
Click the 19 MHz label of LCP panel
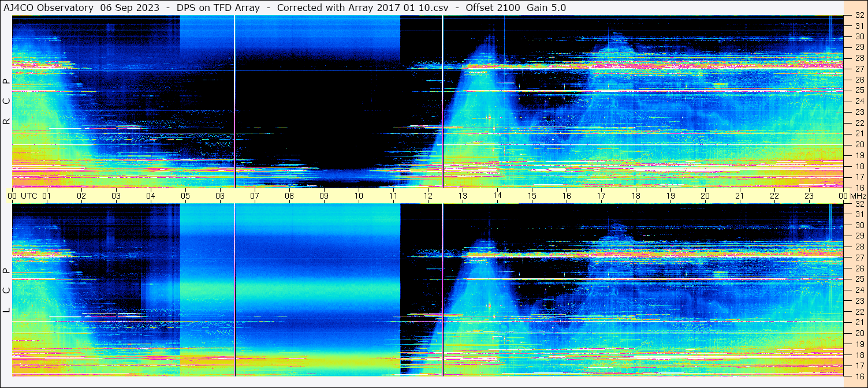(x=859, y=344)
